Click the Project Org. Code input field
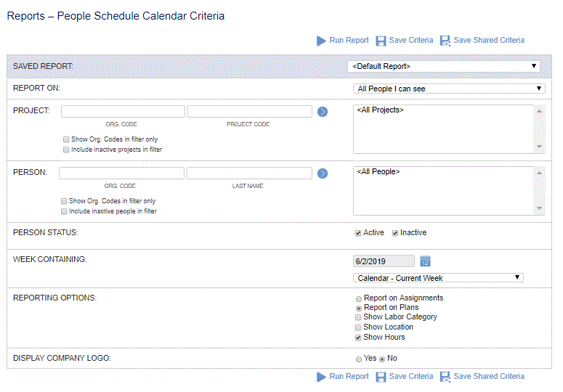Image resolution: width=563 pixels, height=392 pixels. [x=123, y=112]
